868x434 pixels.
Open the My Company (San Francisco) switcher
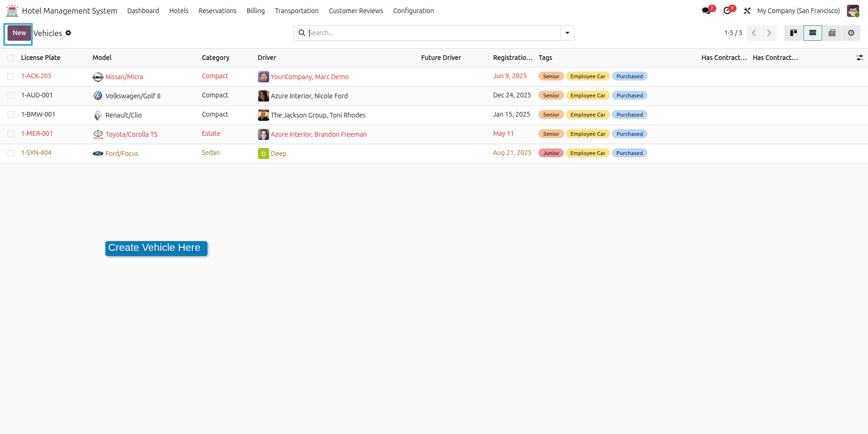tap(798, 11)
